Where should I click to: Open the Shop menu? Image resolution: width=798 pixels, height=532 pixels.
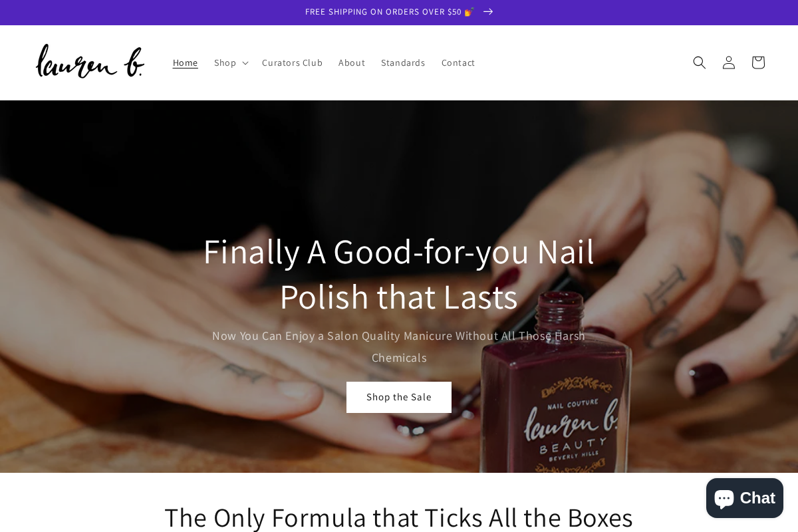(x=231, y=63)
